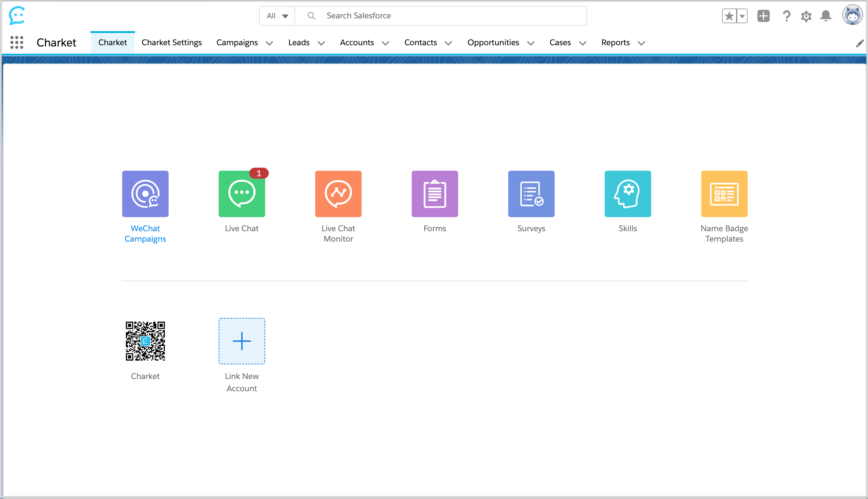Screen dimensions: 868x499
Task: Expand the Reports tab chevron
Action: click(641, 43)
